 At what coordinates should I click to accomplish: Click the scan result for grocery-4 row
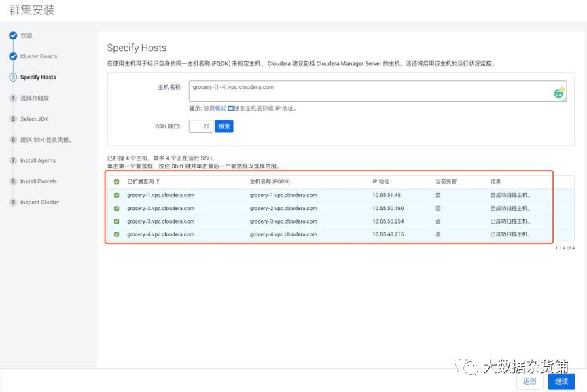(x=510, y=234)
